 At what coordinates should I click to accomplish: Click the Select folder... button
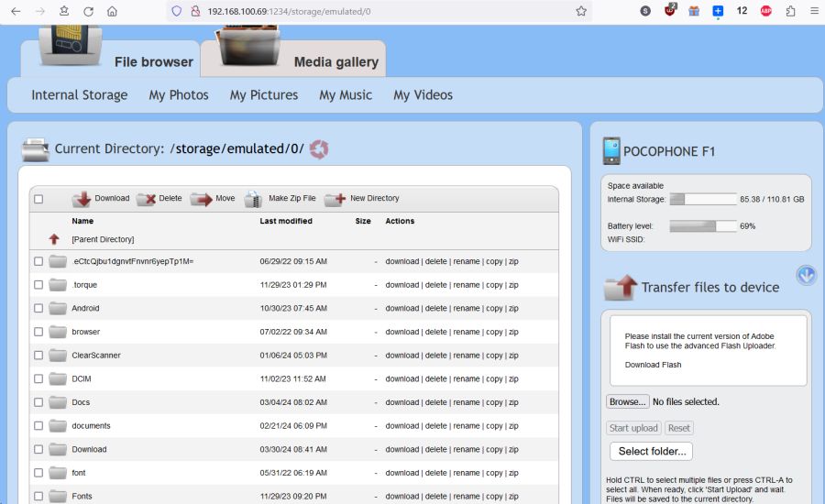point(652,452)
